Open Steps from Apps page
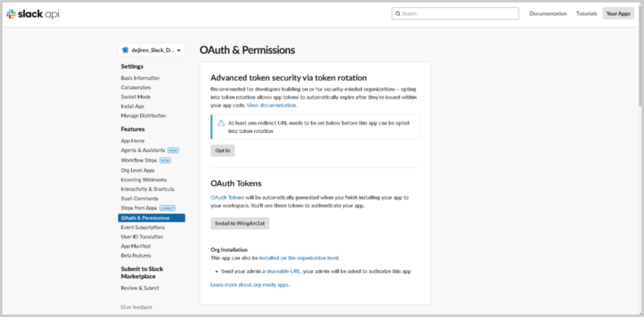This screenshot has height=317, width=644. click(x=139, y=208)
